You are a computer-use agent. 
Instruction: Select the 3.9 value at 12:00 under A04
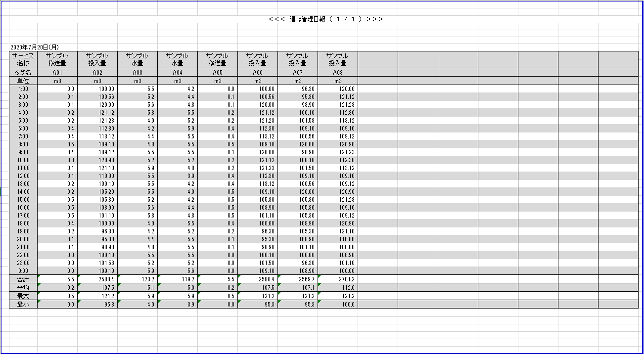[x=178, y=176]
